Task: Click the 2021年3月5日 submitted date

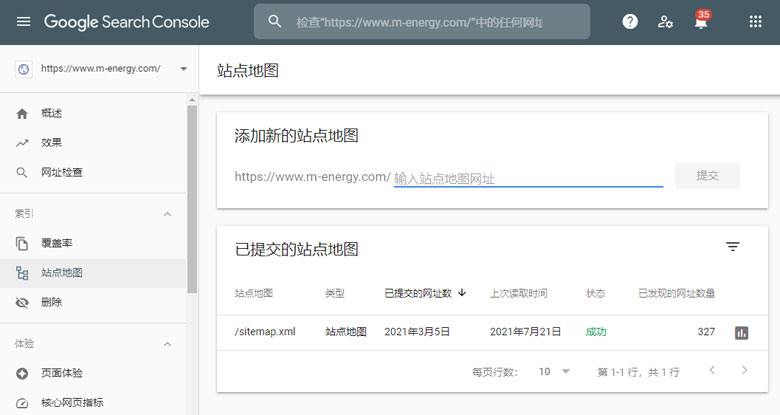Action: [x=417, y=332]
